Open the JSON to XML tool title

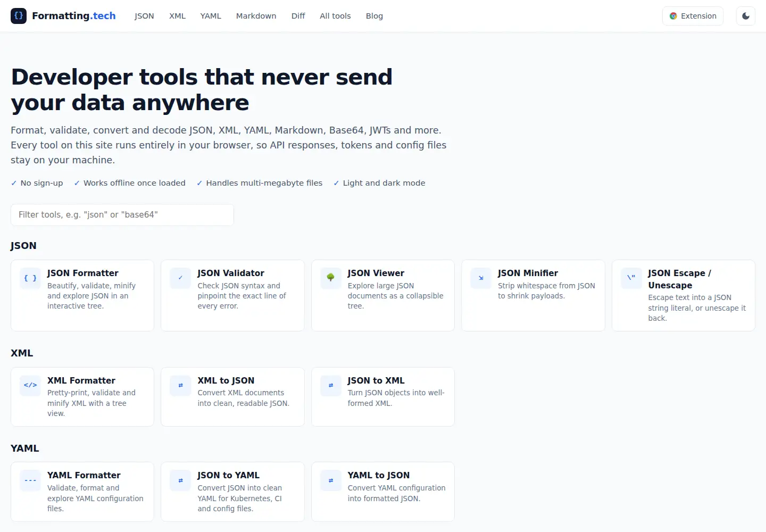376,380
